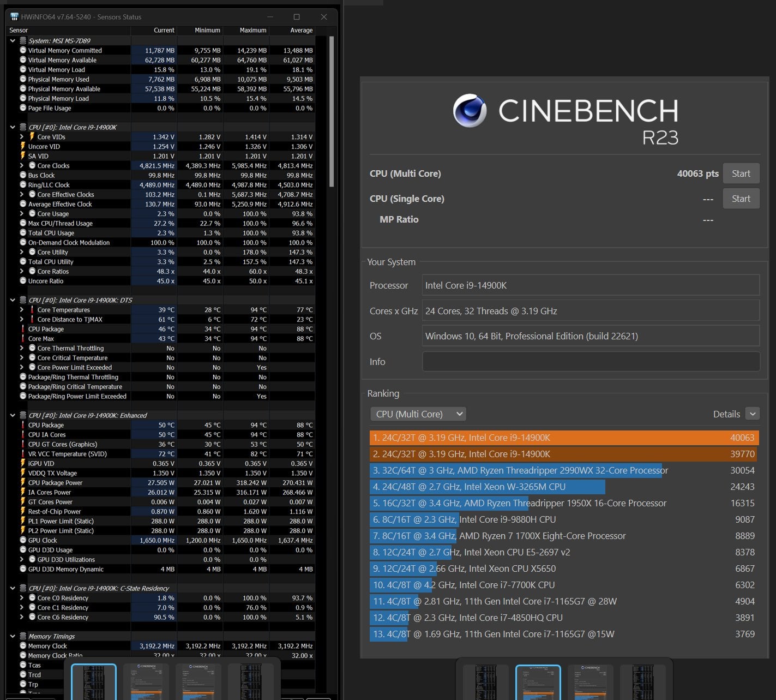The image size is (776, 700).
Task: Click the icon beside Physical Memory Used
Action: (23, 79)
